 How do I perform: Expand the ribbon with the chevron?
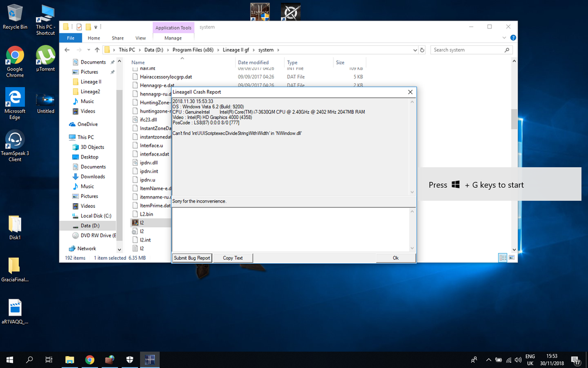click(505, 38)
